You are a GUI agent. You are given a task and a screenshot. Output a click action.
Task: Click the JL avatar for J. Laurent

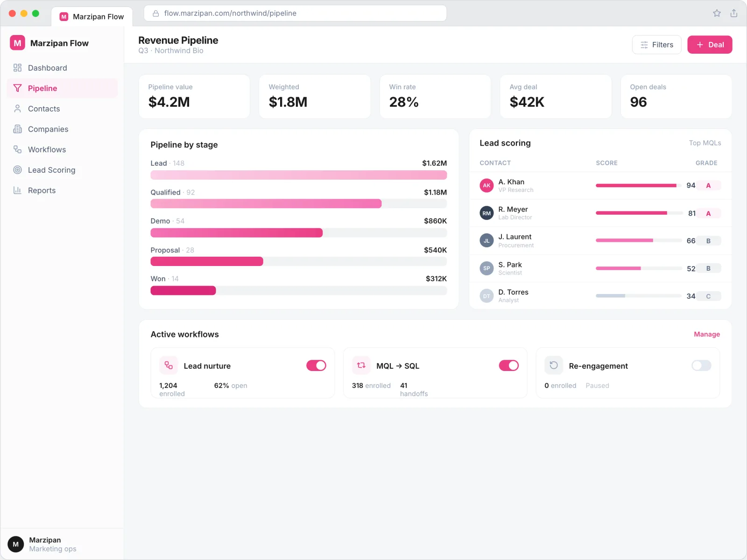486,241
